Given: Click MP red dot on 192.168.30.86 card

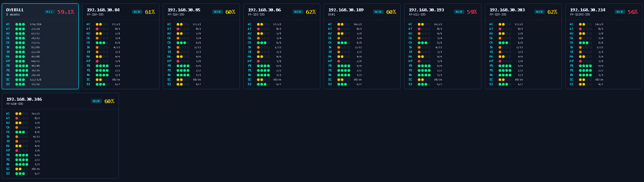Looking at the screenshot, I should 258,61.
